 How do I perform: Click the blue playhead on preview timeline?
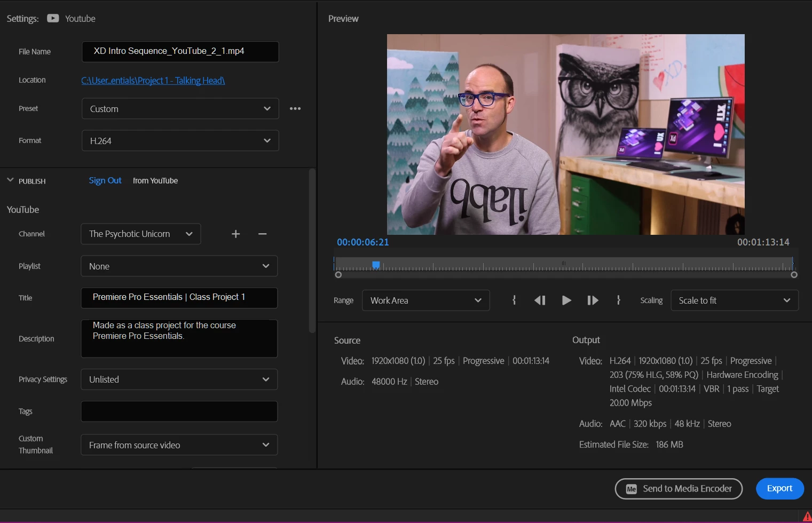coord(376,265)
